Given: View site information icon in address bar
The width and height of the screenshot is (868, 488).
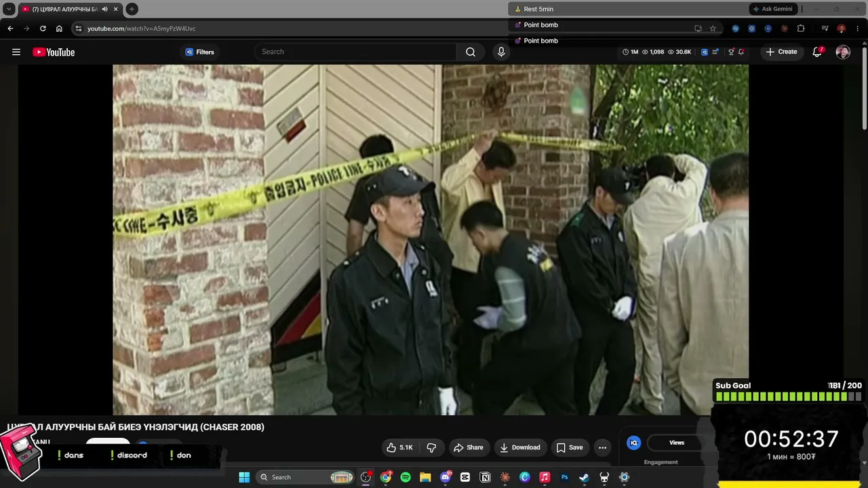Looking at the screenshot, I should pos(78,28).
